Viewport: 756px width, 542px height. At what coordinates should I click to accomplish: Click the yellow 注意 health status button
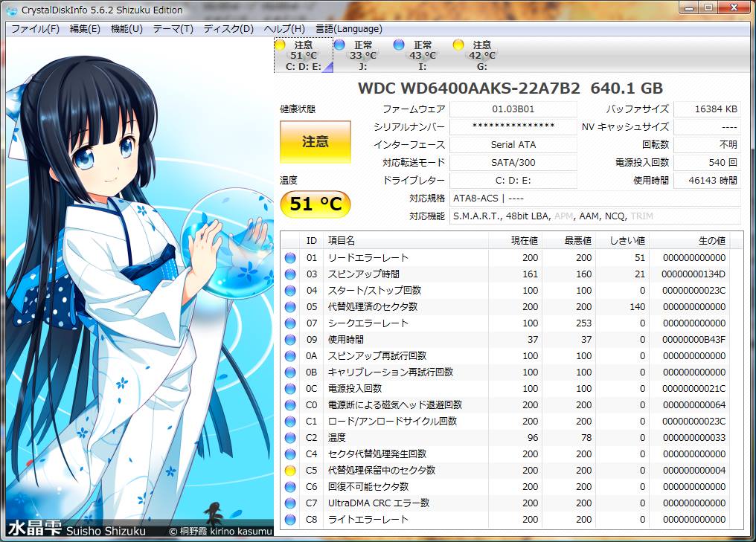[x=315, y=142]
